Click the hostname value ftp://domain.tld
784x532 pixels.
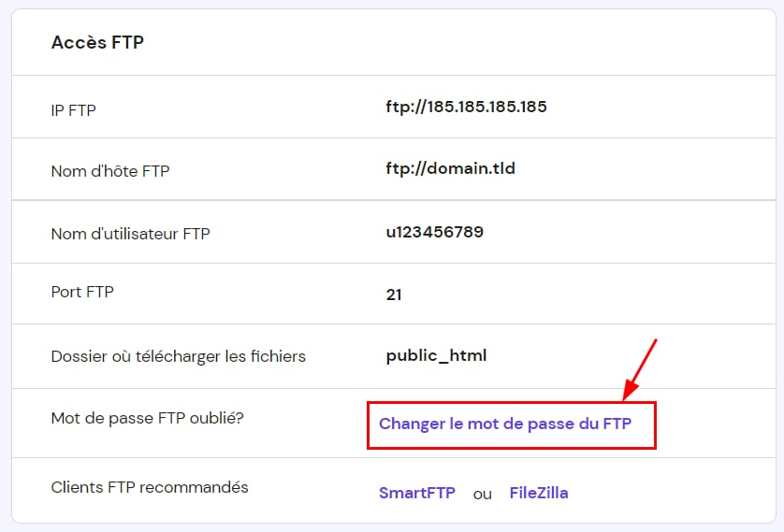click(x=450, y=169)
